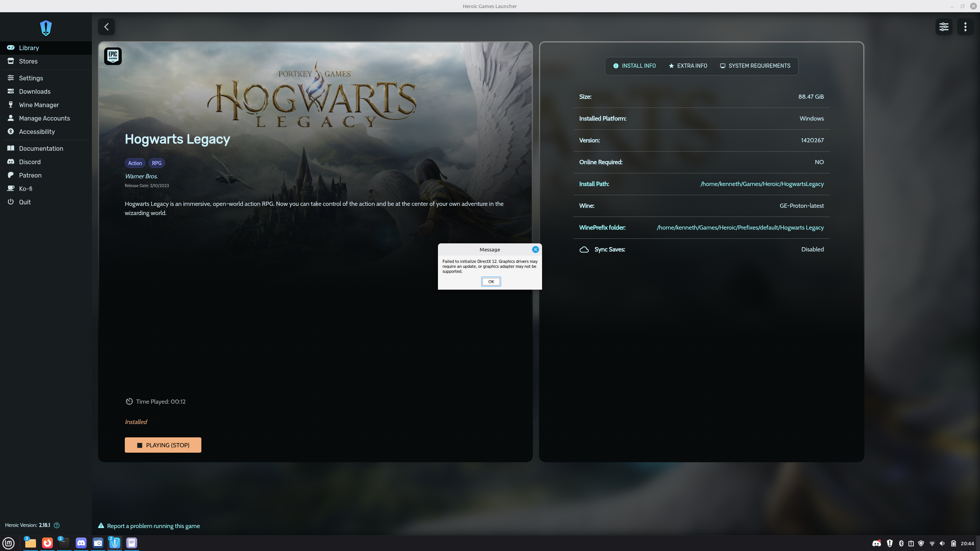
Task: Open Downloads in the sidebar
Action: tap(34, 91)
